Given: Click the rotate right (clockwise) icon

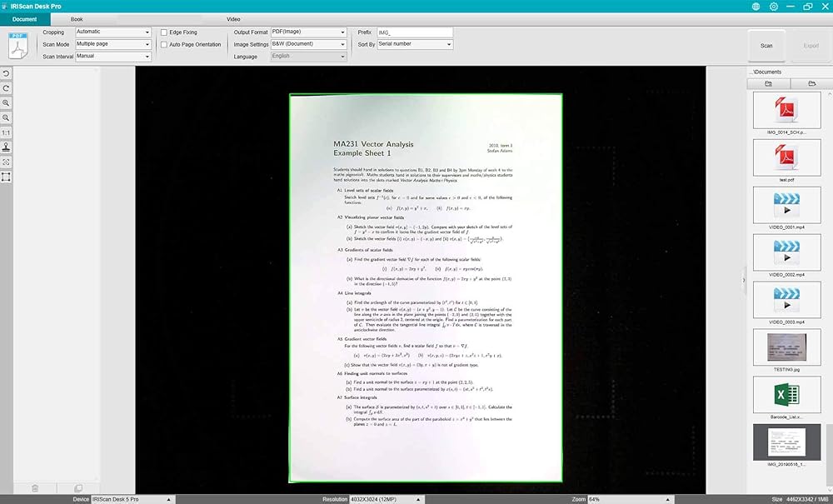Looking at the screenshot, I should click(x=7, y=88).
